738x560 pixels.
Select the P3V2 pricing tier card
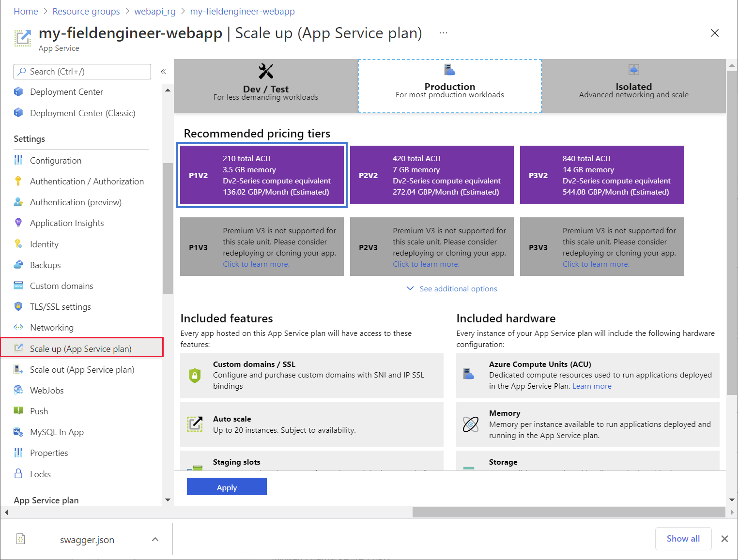point(602,175)
